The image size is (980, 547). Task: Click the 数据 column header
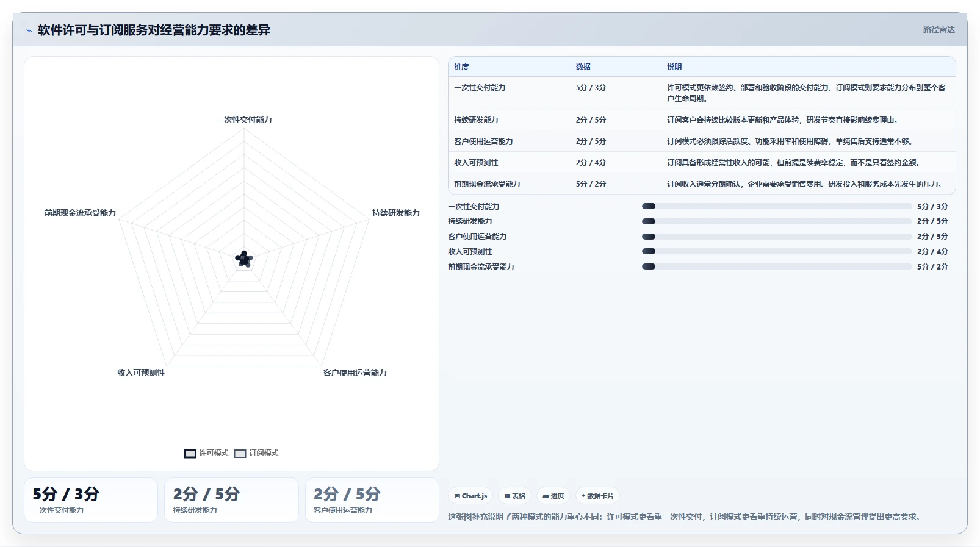(x=583, y=67)
